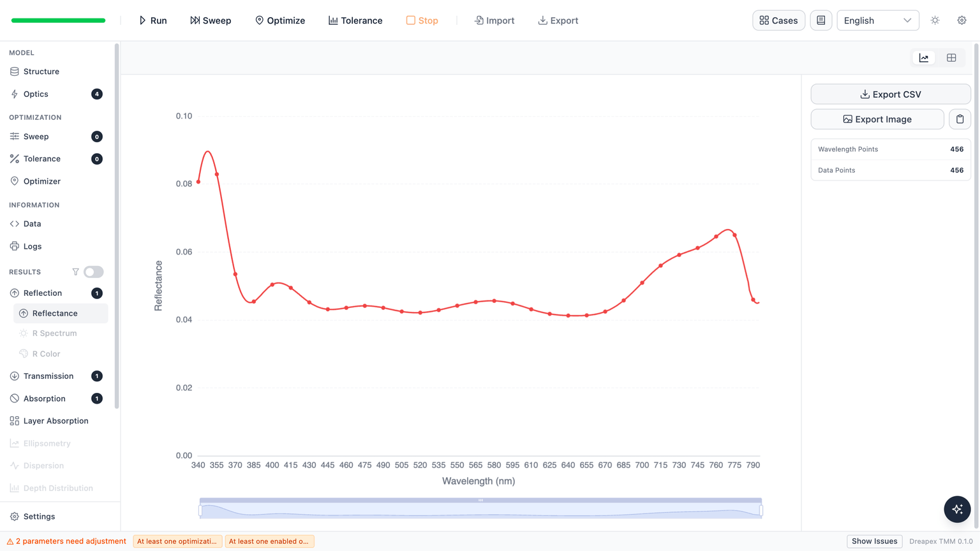
Task: Click the Results filter funnel icon
Action: 75,272
